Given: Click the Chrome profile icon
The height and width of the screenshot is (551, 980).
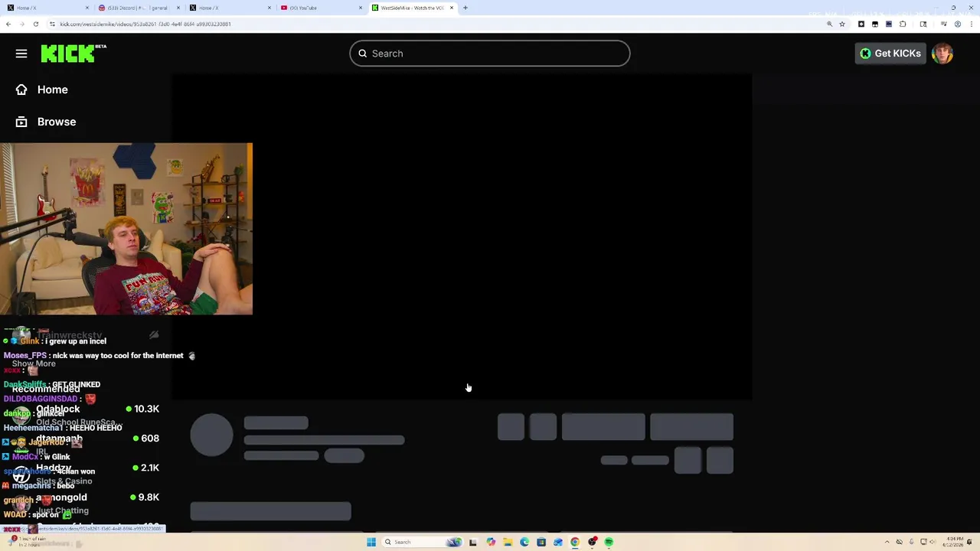Looking at the screenshot, I should 958,24.
